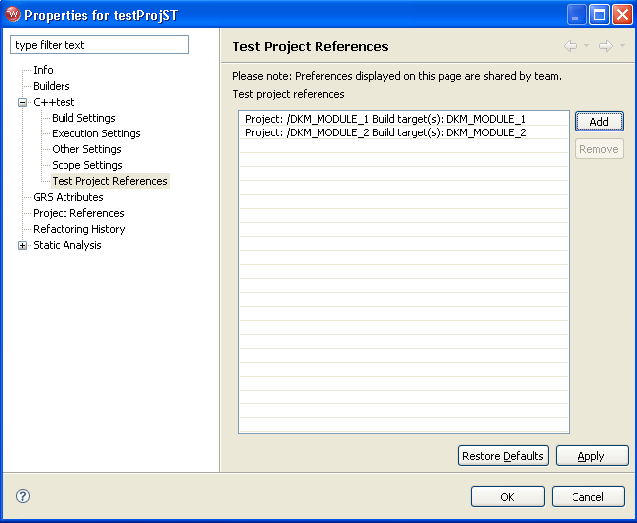
Task: Select the DKM_MODULE_1 project reference row
Action: pos(404,119)
